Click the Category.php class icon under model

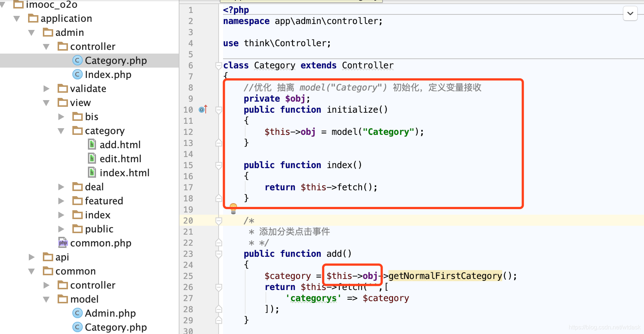click(77, 327)
